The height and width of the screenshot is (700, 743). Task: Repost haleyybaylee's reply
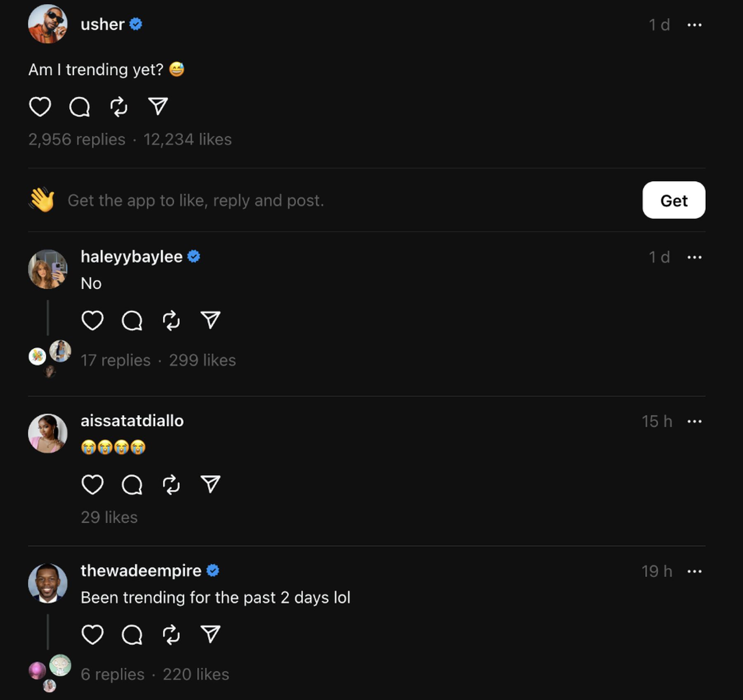(171, 321)
